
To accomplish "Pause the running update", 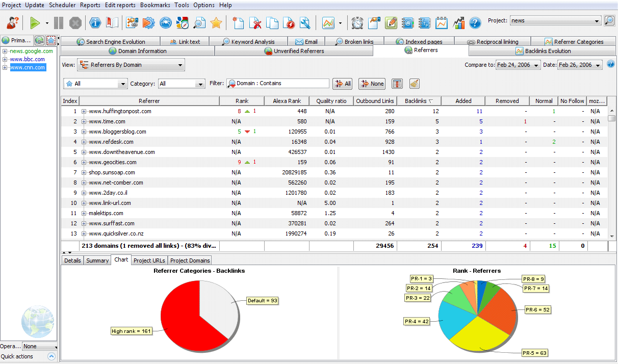I will pyautogui.click(x=59, y=23).
